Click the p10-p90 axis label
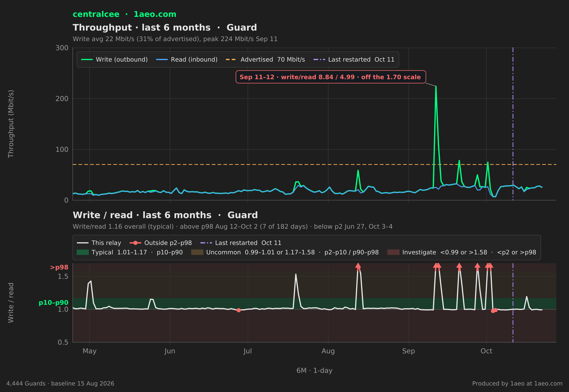This screenshot has width=569, height=392. click(53, 303)
